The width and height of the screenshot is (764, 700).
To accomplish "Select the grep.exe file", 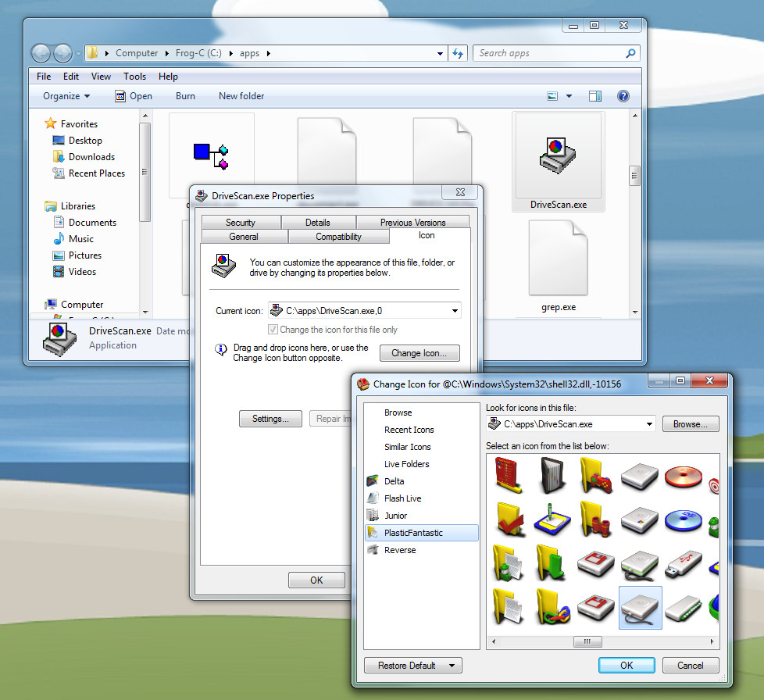I will pyautogui.click(x=559, y=266).
